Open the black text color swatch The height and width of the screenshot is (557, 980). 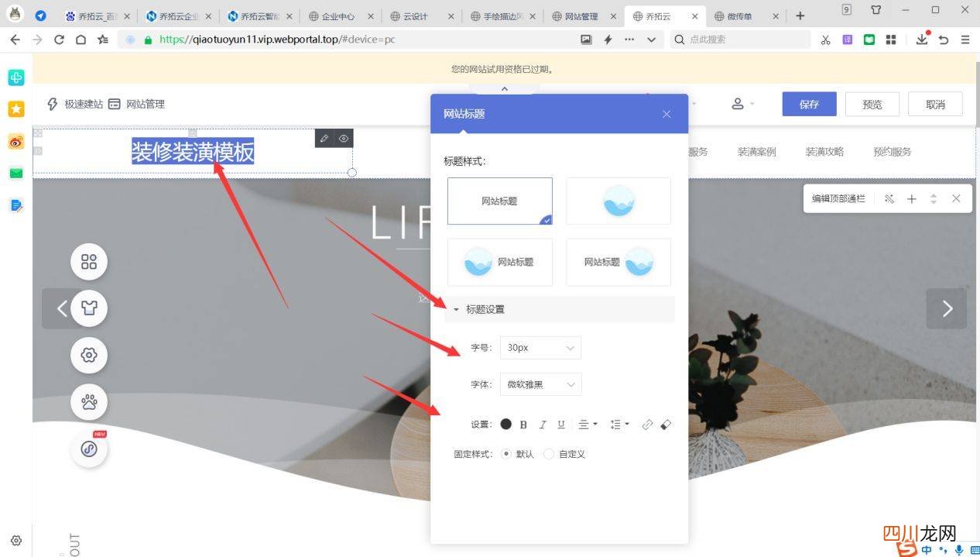click(505, 424)
